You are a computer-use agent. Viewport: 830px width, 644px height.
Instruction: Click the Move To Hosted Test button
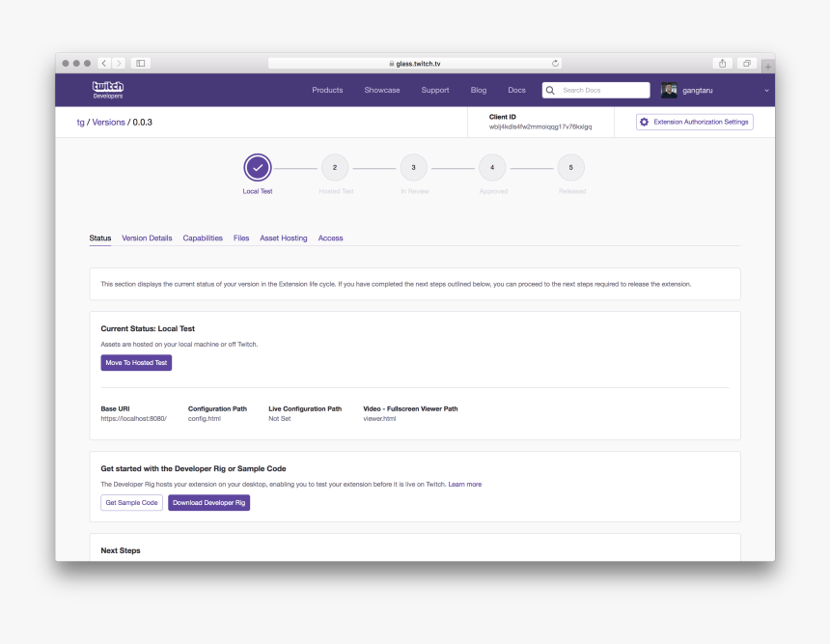(137, 363)
